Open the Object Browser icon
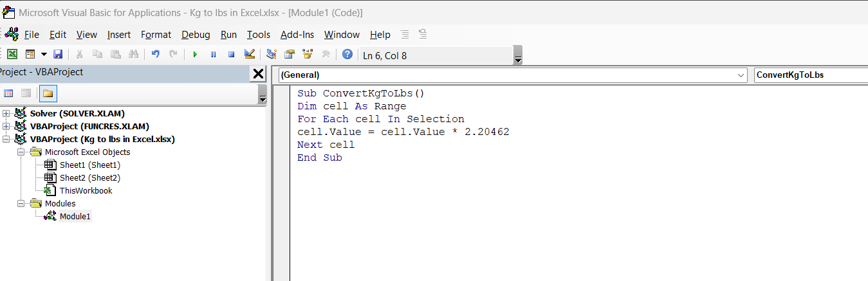The width and height of the screenshot is (868, 281). point(308,55)
